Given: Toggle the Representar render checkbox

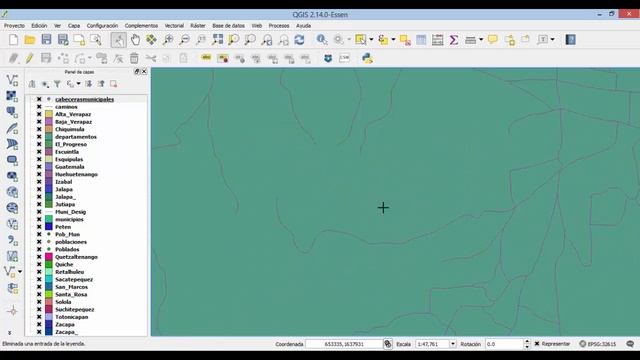Looking at the screenshot, I should (537, 344).
